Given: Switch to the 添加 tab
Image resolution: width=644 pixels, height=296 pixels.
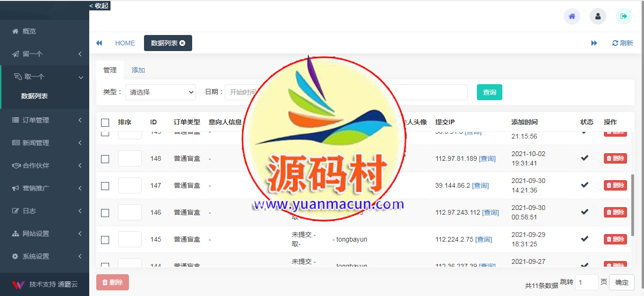Looking at the screenshot, I should pyautogui.click(x=138, y=70).
